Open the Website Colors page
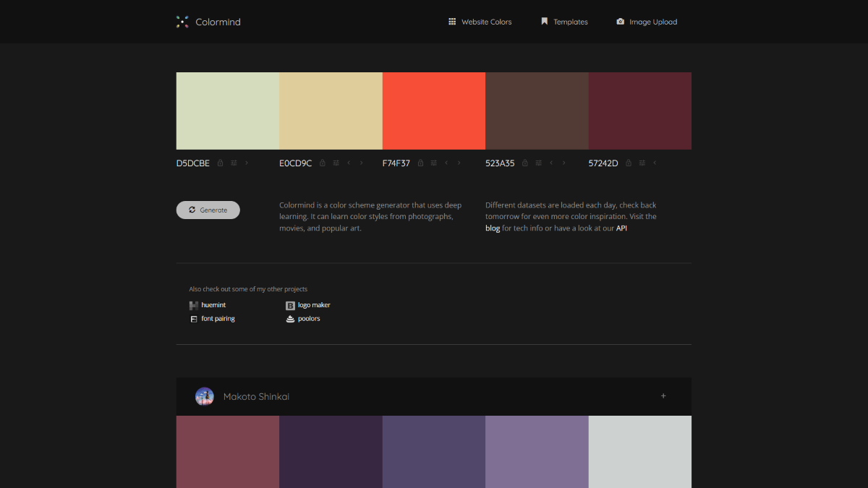The height and width of the screenshot is (488, 868). point(485,22)
